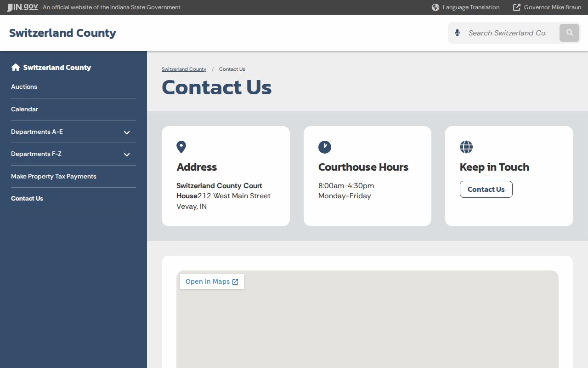Click the official Indiana State Government website text
Image resolution: width=588 pixels, height=368 pixels.
coord(112,7)
